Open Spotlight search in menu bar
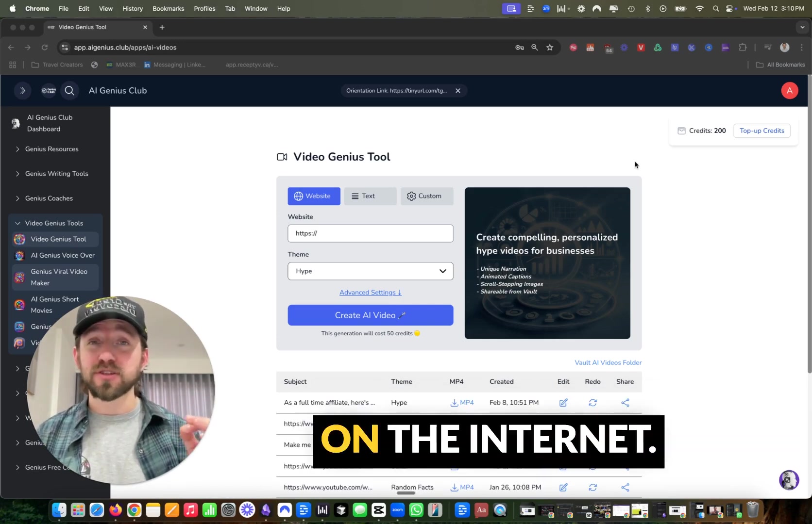The image size is (812, 524). pos(715,8)
